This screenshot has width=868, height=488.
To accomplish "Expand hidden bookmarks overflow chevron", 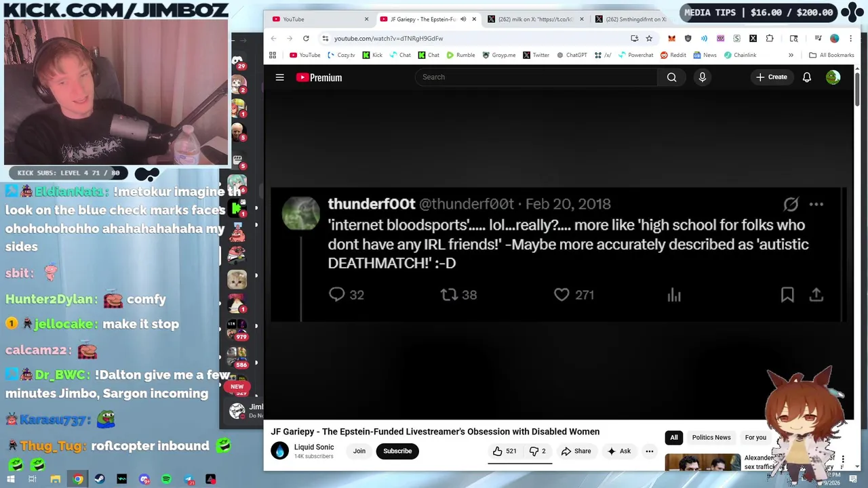I will (x=791, y=55).
